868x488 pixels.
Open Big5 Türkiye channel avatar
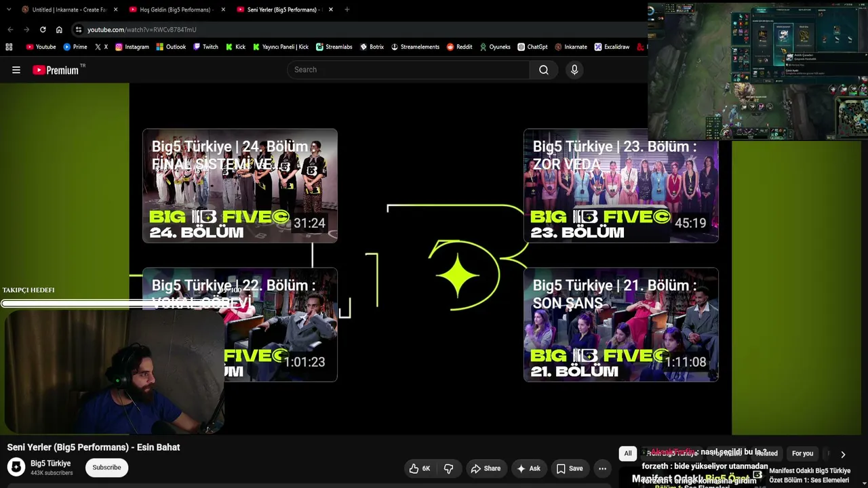click(x=16, y=467)
